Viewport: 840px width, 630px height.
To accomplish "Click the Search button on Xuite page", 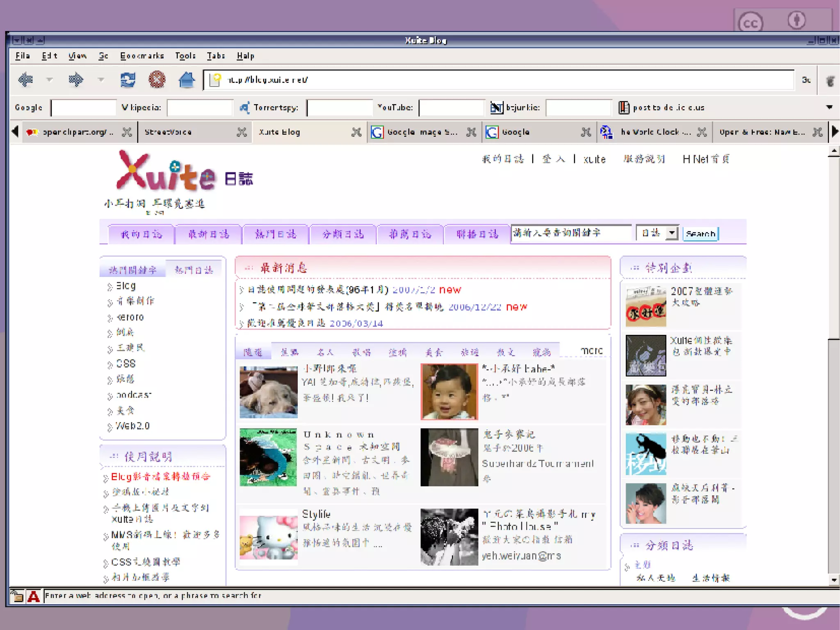I will coord(700,234).
